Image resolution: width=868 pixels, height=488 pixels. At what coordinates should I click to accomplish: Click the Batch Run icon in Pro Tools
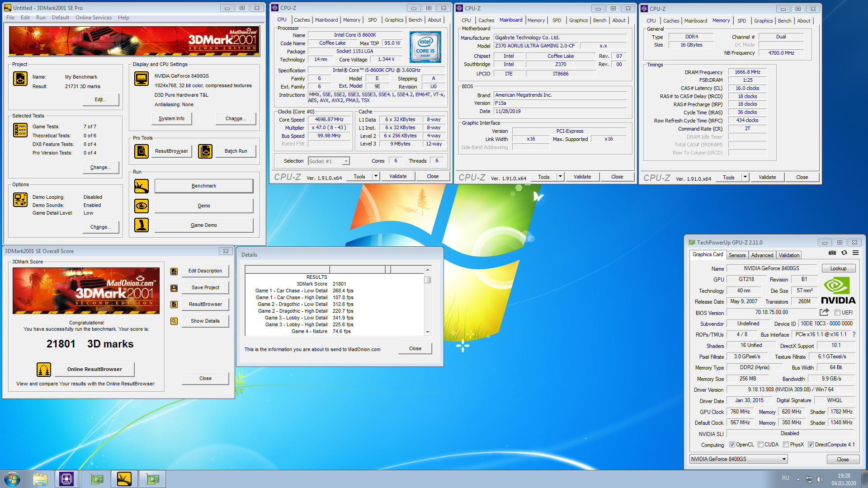pyautogui.click(x=205, y=151)
